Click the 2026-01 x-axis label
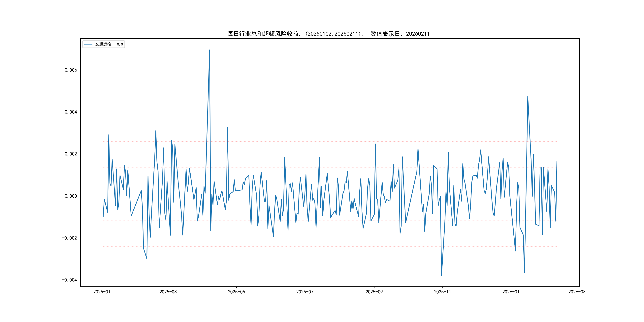Viewport: 644px width, 322px height. (511, 292)
